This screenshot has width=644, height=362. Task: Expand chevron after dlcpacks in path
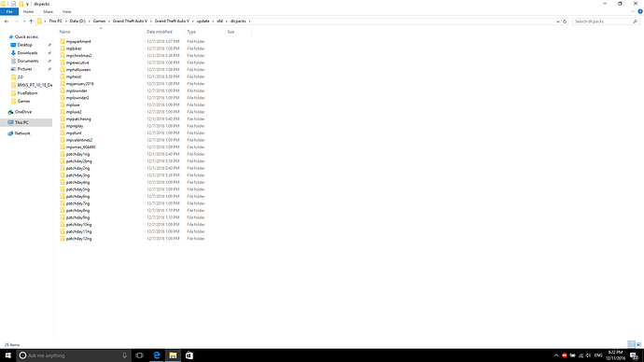[x=249, y=21]
